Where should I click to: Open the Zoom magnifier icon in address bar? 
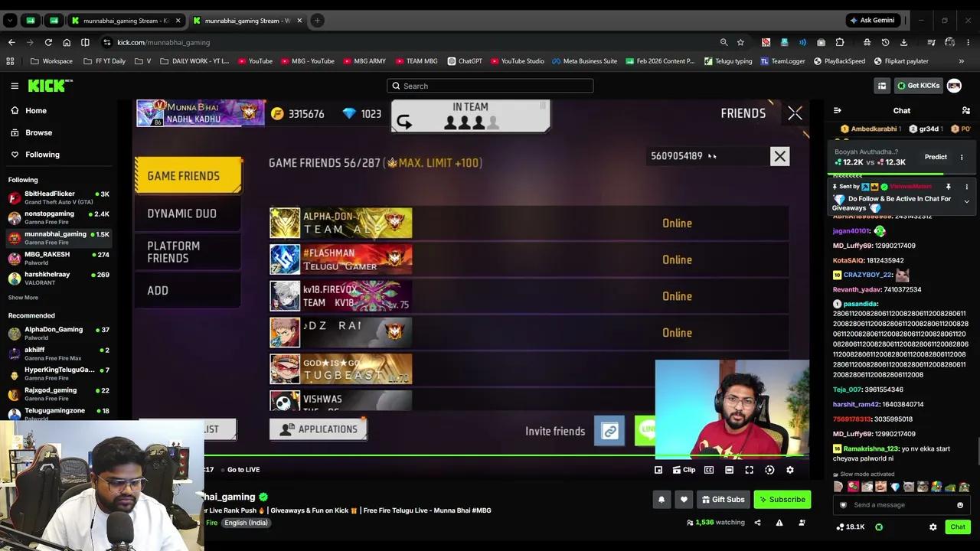coord(724,42)
